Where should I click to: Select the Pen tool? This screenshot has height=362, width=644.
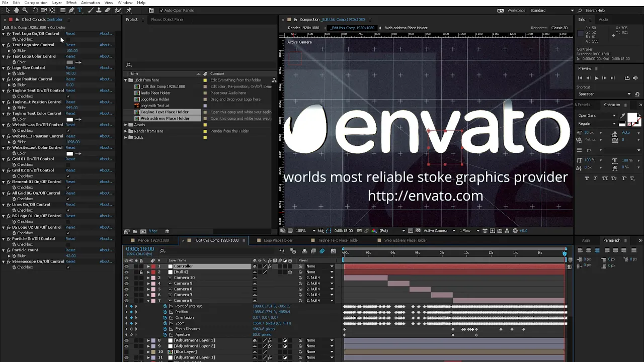[x=71, y=10]
